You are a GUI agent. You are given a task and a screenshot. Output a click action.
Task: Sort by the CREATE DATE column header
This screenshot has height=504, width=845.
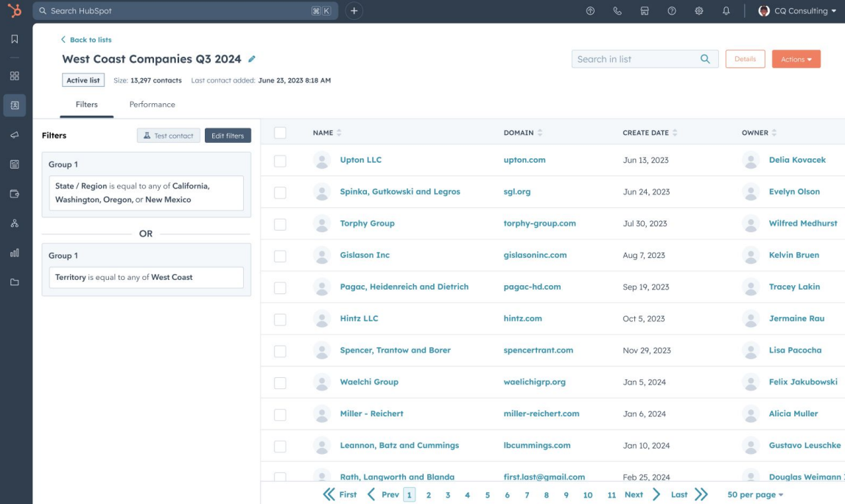[x=650, y=133]
